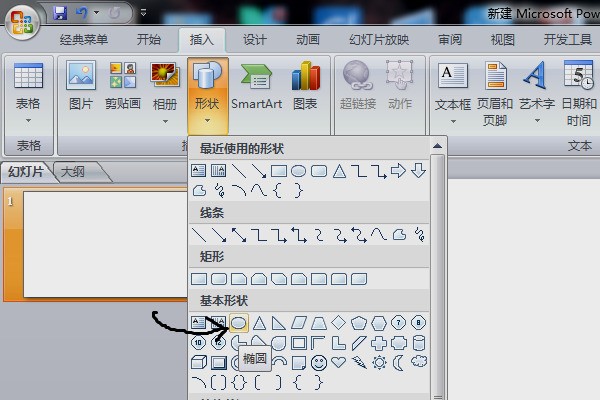This screenshot has width=600, height=400.
Task: Insert the Sun shape
Action: [x=379, y=362]
